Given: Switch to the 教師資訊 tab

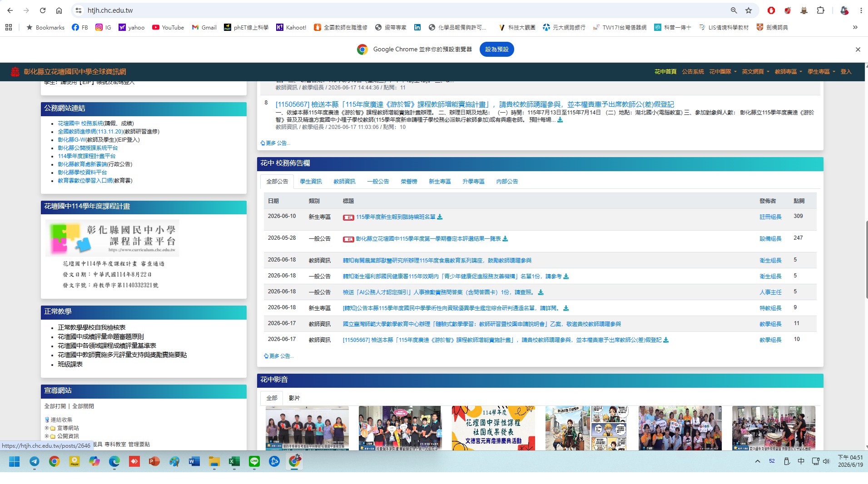Looking at the screenshot, I should click(344, 182).
